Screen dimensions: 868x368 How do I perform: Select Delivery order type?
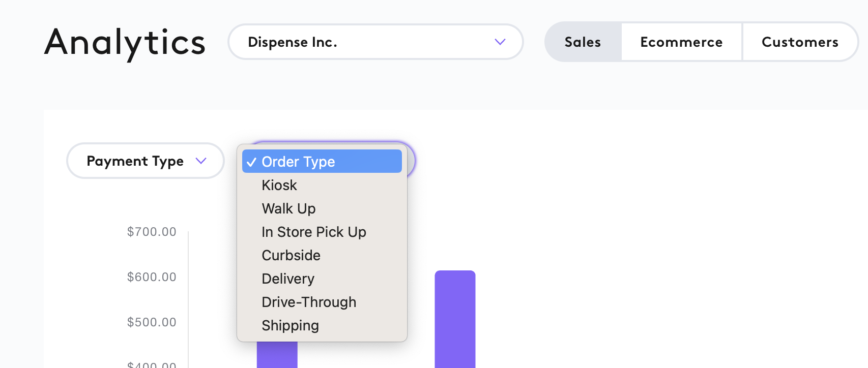pos(287,279)
